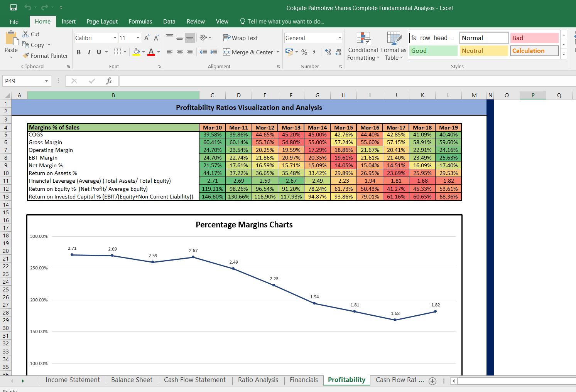Open the Ratio Analysis sheet tab

pyautogui.click(x=258, y=380)
